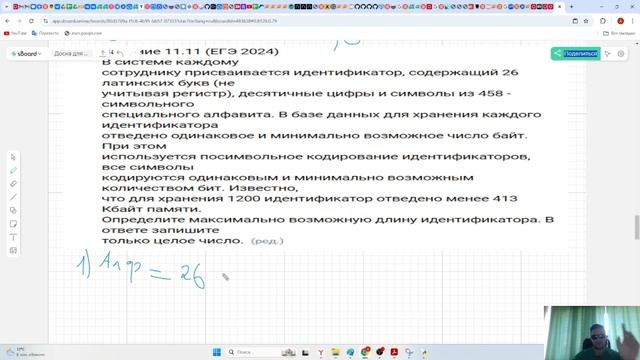Open Windows Start menu

click(217, 352)
